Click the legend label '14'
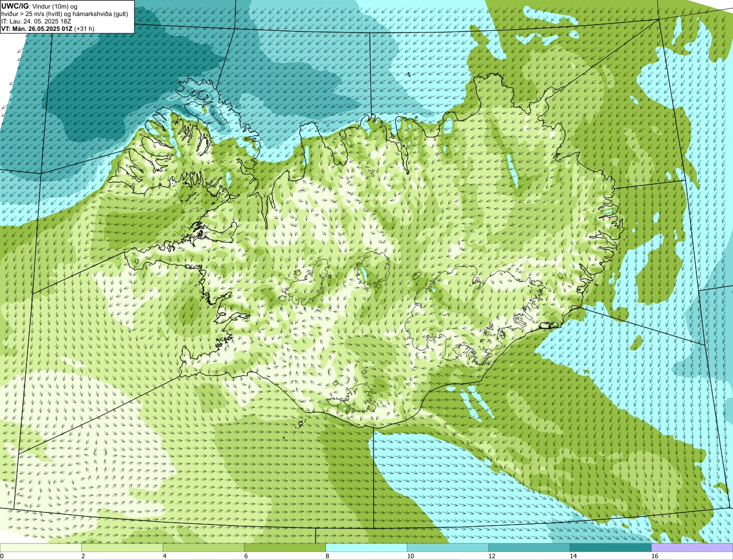733x560 pixels. point(573,556)
